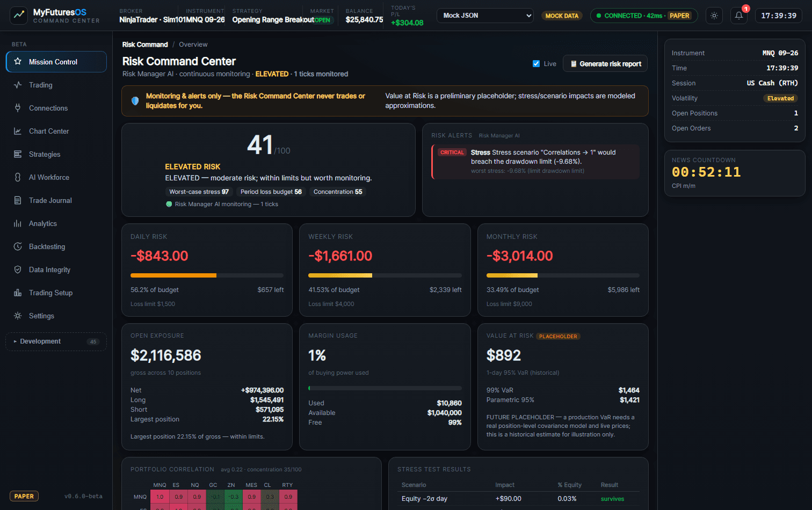Click the Weekly Risk budget progress bar
This screenshot has width=812, height=510.
(385, 275)
